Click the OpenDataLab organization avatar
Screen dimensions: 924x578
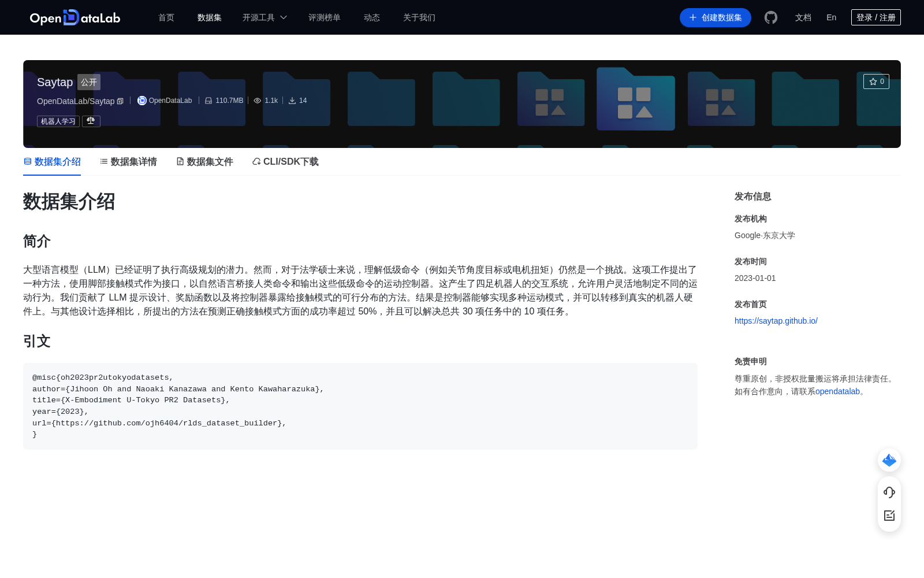pos(141,101)
